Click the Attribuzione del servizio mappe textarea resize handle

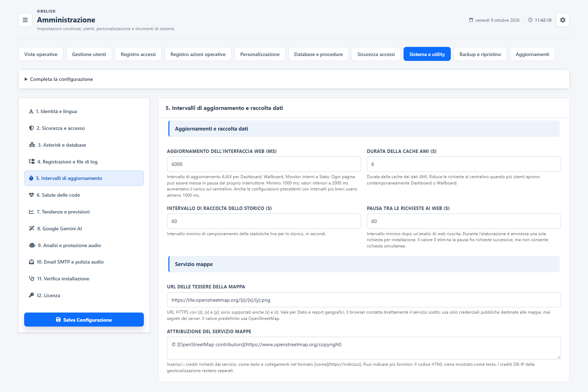[x=558, y=357]
